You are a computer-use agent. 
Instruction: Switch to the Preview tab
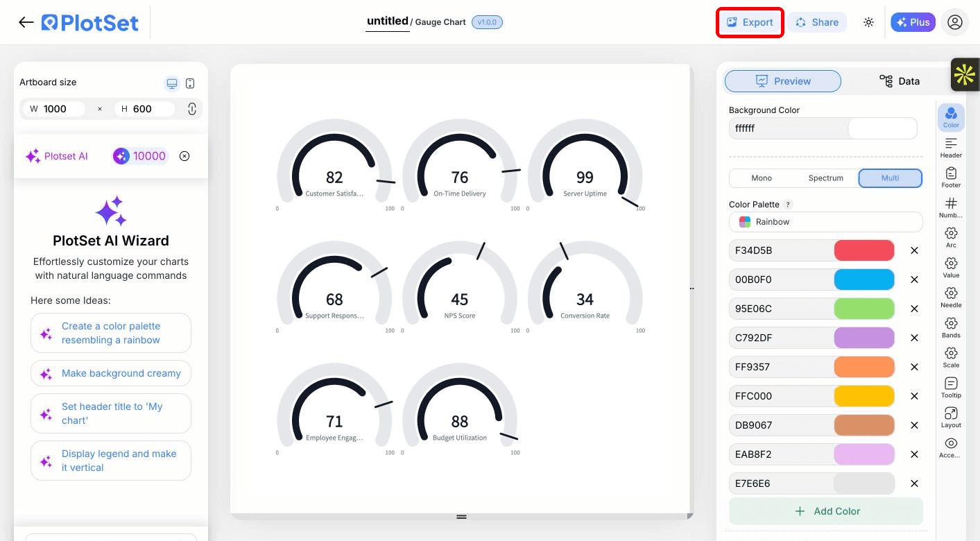point(783,81)
